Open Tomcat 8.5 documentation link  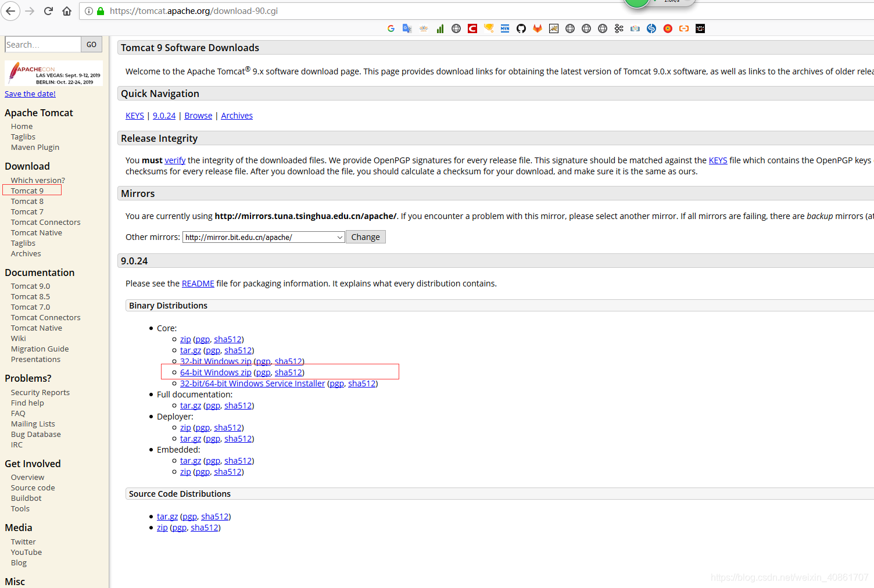pos(30,296)
